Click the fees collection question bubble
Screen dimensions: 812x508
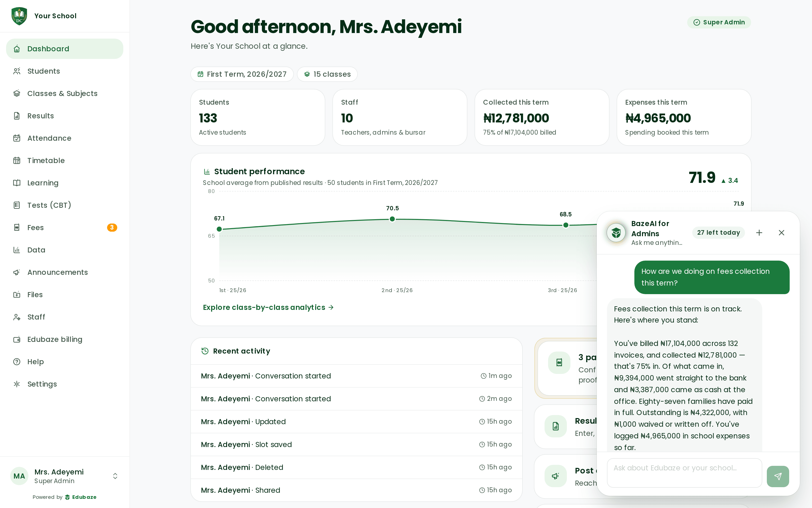click(712, 277)
